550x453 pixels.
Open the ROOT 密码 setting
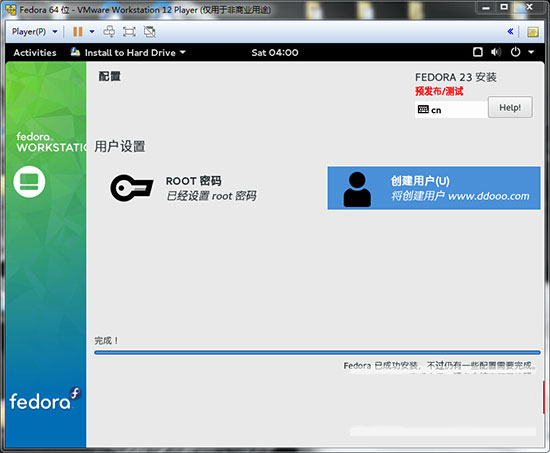tap(183, 188)
